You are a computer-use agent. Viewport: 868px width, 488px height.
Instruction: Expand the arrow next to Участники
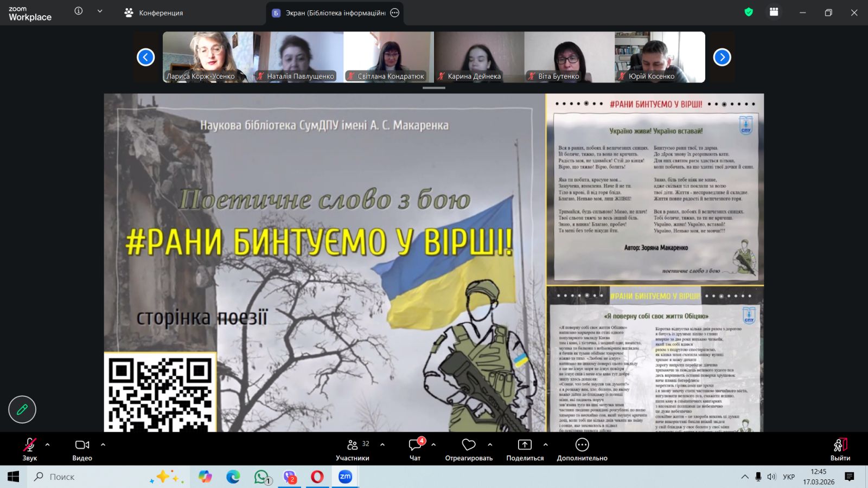pyautogui.click(x=382, y=445)
